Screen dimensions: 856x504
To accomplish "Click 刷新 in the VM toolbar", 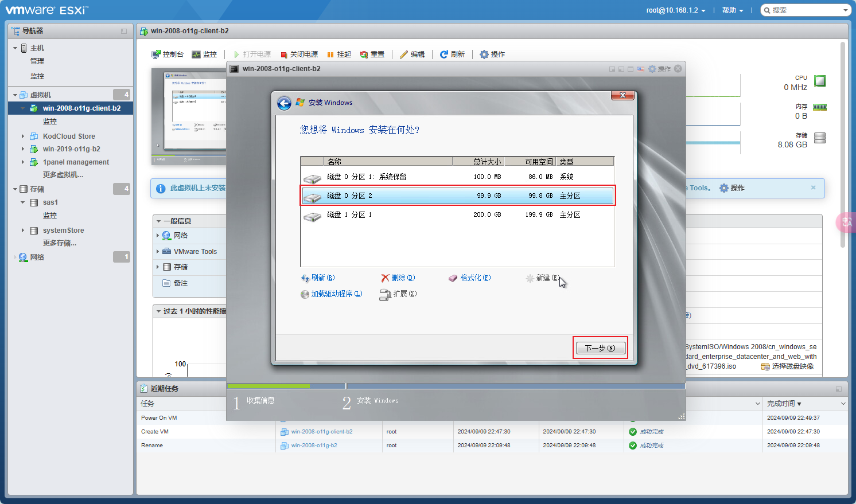I will tap(452, 54).
